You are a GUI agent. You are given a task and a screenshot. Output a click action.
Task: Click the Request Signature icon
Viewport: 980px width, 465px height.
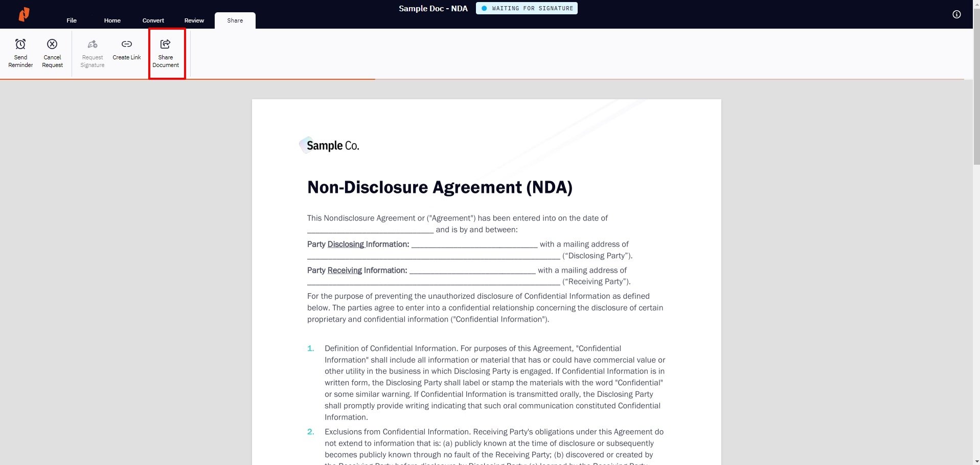tap(92, 44)
